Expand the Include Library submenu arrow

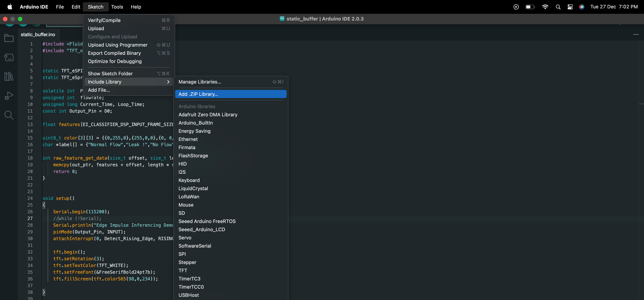[168, 82]
